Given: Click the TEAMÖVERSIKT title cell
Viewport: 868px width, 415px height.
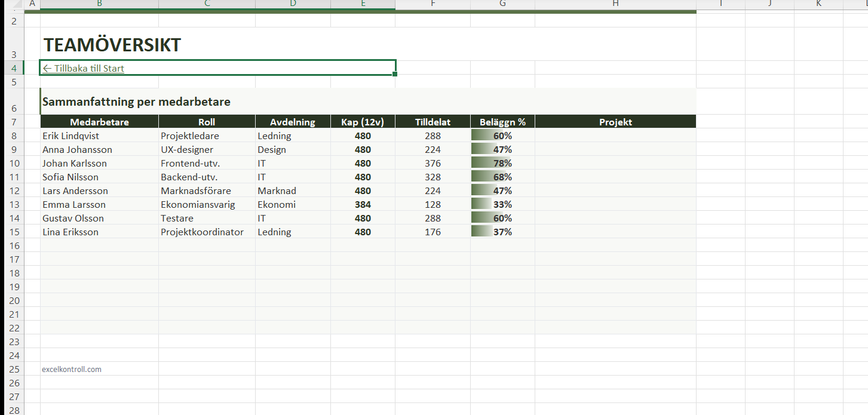Looking at the screenshot, I should click(112, 45).
